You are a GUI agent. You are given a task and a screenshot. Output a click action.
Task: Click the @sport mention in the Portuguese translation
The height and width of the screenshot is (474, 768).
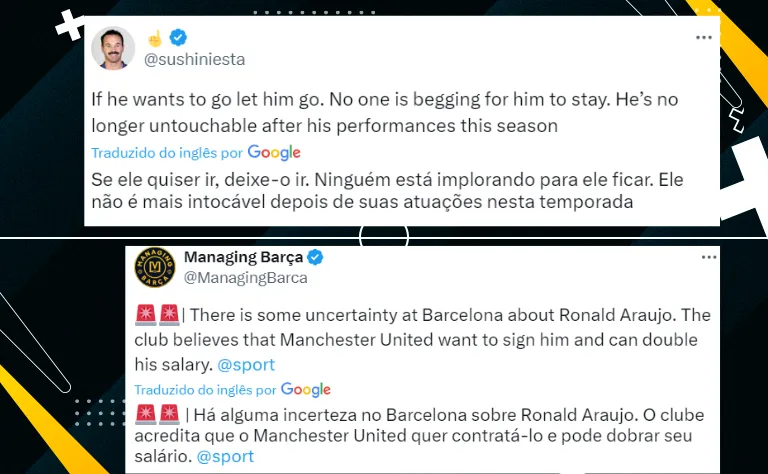225,456
